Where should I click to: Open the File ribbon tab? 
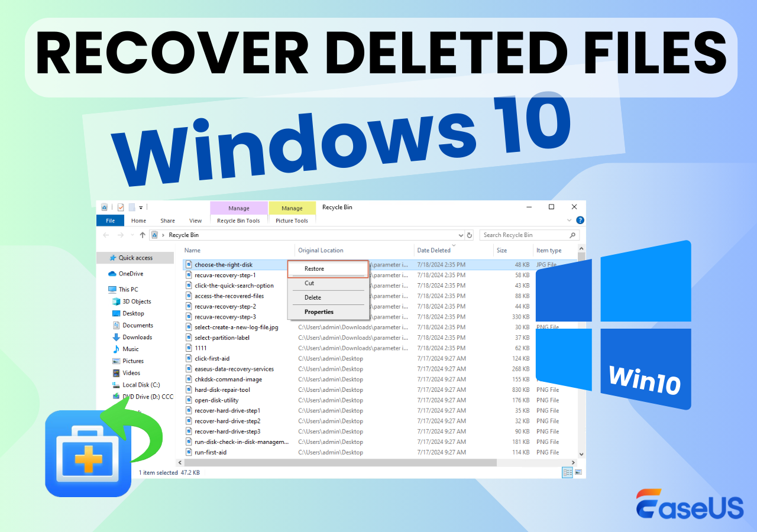pos(110,221)
